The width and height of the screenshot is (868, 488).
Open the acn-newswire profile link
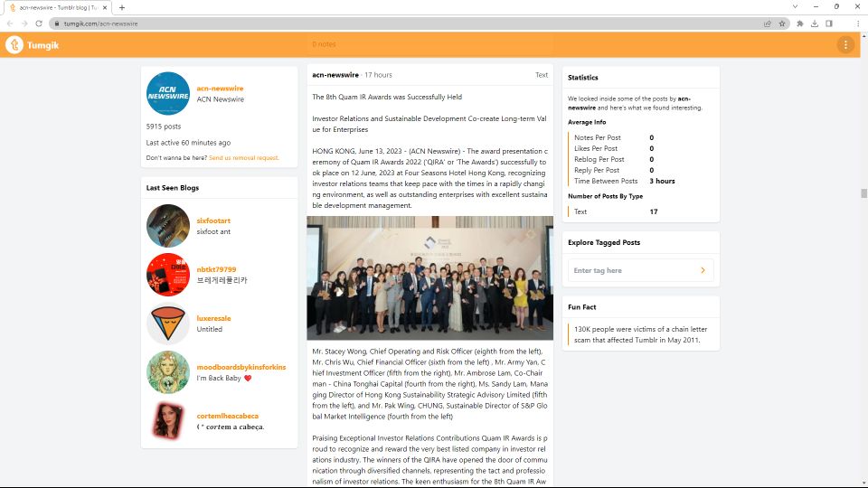[220, 88]
